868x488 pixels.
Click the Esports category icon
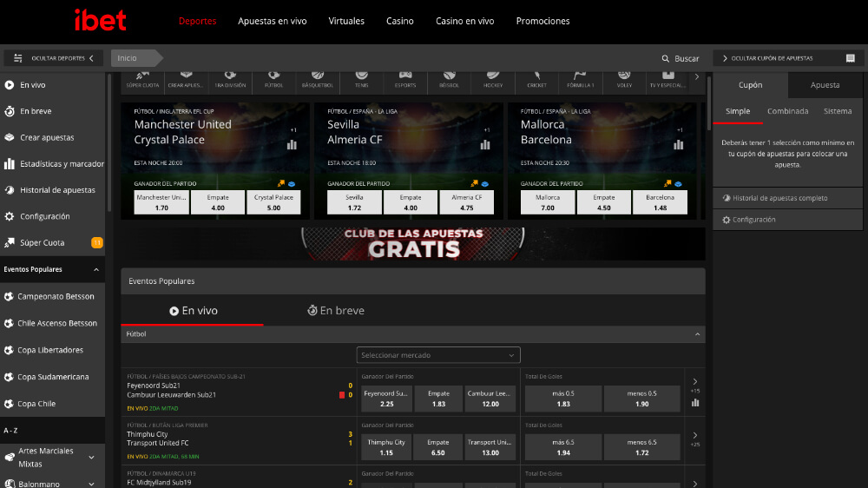pyautogui.click(x=405, y=79)
